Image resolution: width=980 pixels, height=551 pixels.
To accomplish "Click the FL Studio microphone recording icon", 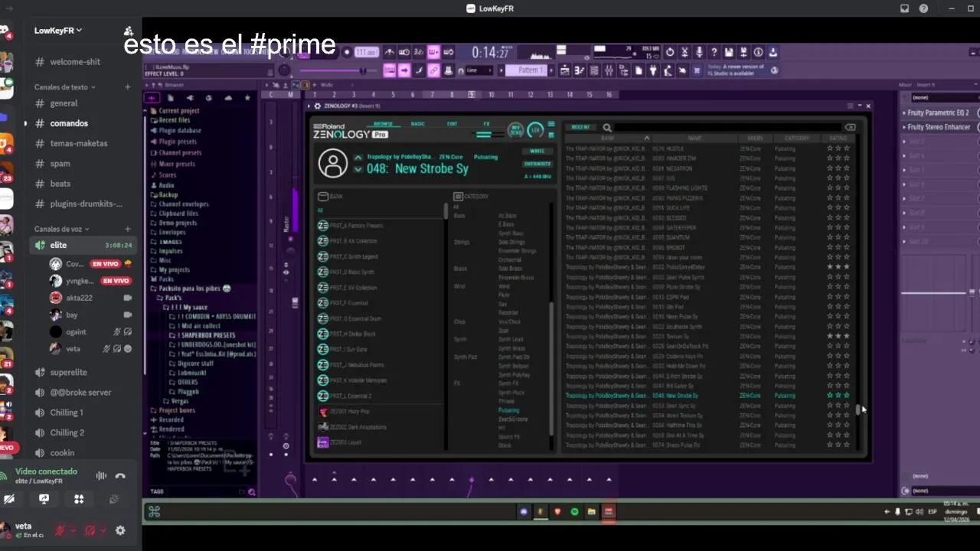I will coord(699,52).
